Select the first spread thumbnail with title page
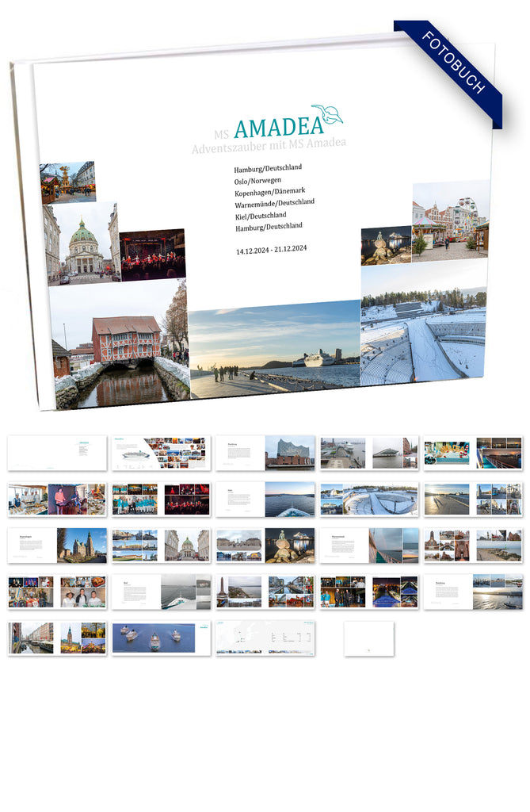This screenshot has height=812, width=530. coord(57,452)
